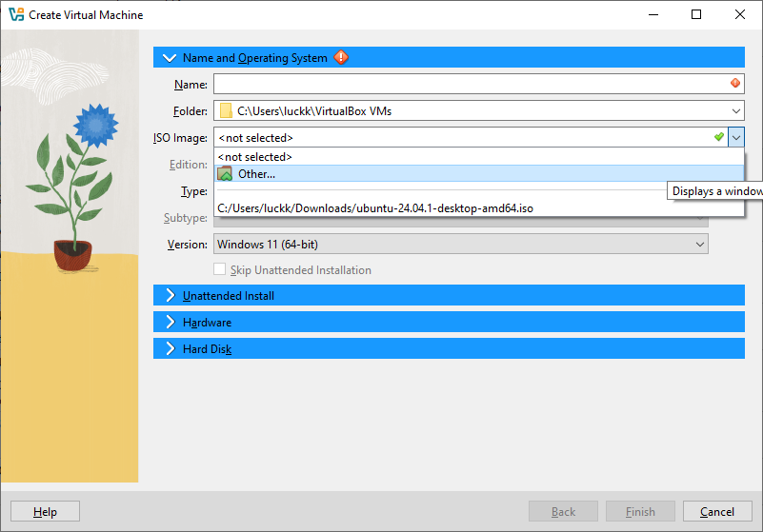The width and height of the screenshot is (763, 532).
Task: Click into the Name text field
Action: click(467, 84)
